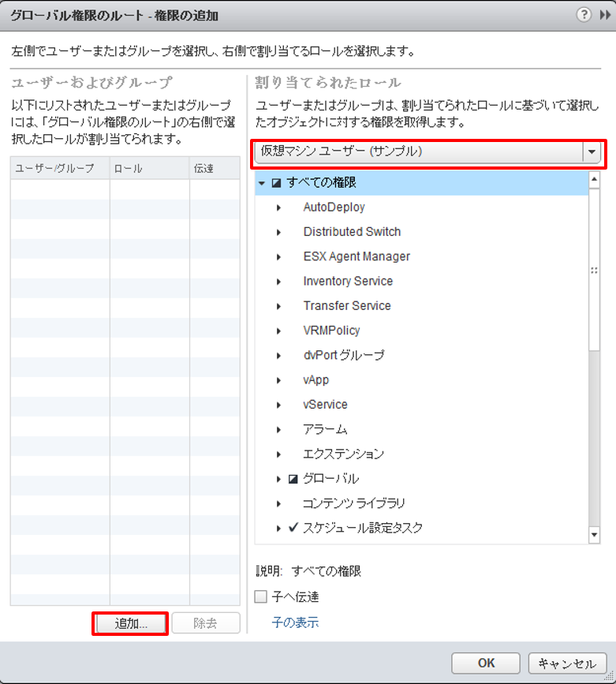The height and width of the screenshot is (684, 616).
Task: Toggle the すべての権限 partial checkbox
Action: click(x=276, y=183)
